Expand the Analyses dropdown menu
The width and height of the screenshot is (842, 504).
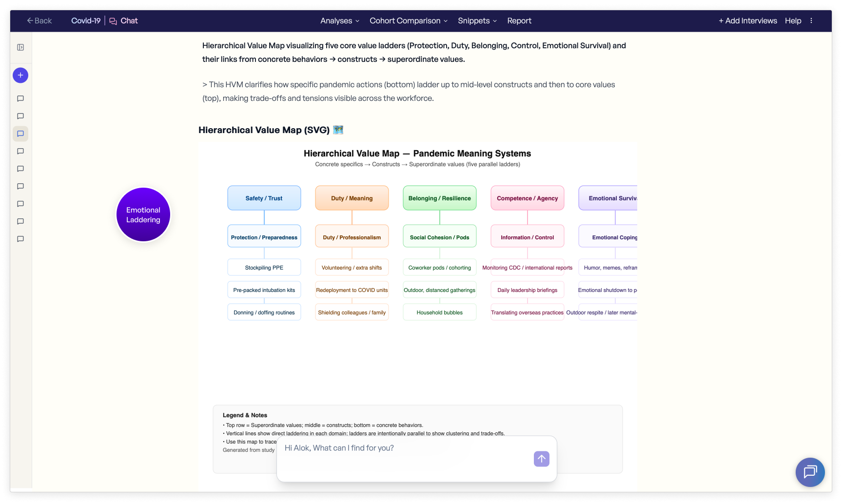pos(339,21)
